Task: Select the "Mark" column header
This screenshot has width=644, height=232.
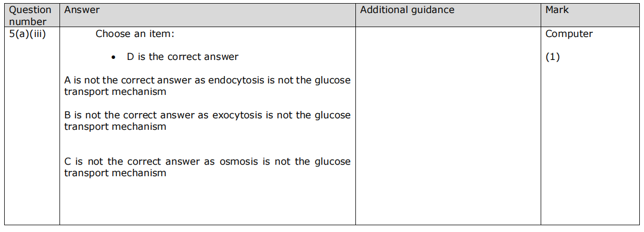Action: (557, 10)
